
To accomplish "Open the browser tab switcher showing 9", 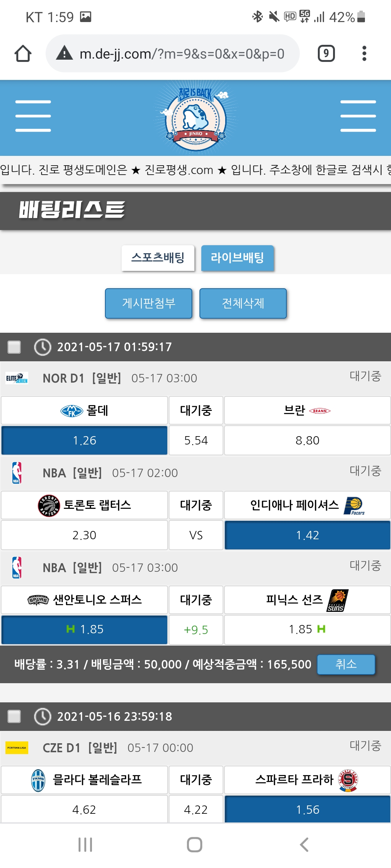I will coord(326,54).
